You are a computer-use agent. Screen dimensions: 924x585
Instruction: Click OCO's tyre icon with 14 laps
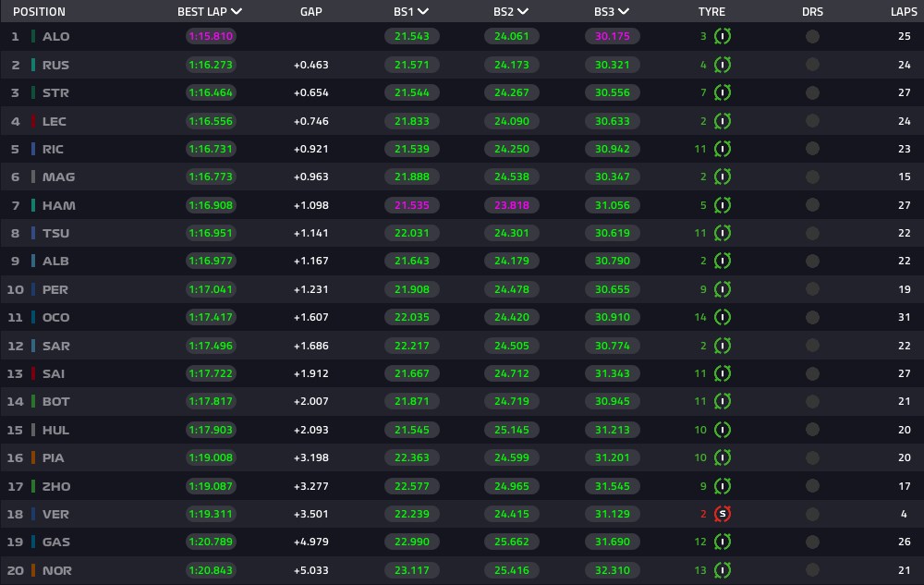(x=723, y=318)
